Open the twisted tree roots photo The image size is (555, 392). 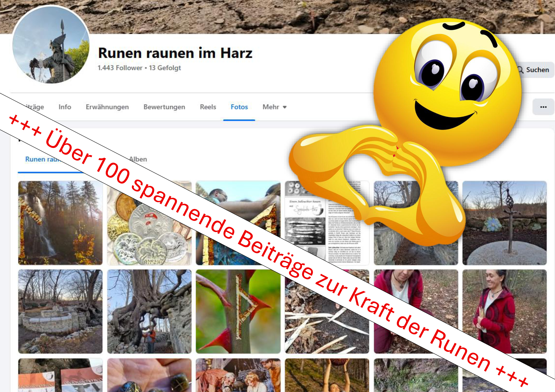tap(149, 311)
